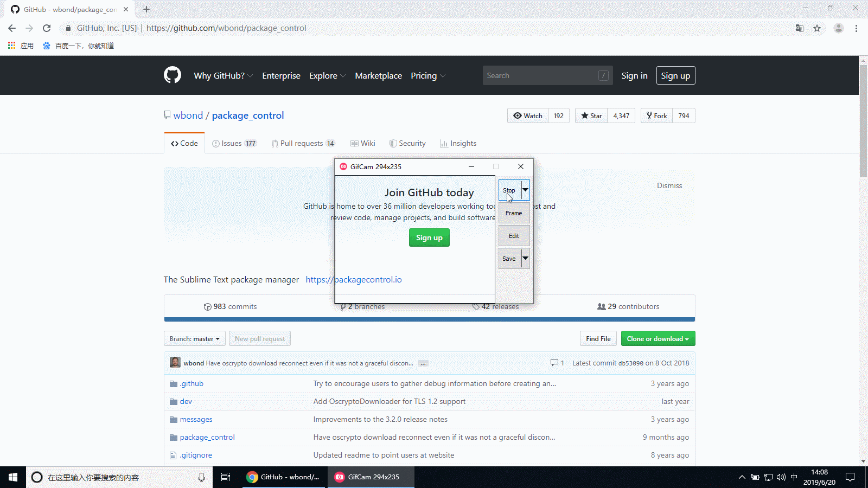Screen dimensions: 868x488
Task: Click the Star button
Action: pyautogui.click(x=591, y=115)
